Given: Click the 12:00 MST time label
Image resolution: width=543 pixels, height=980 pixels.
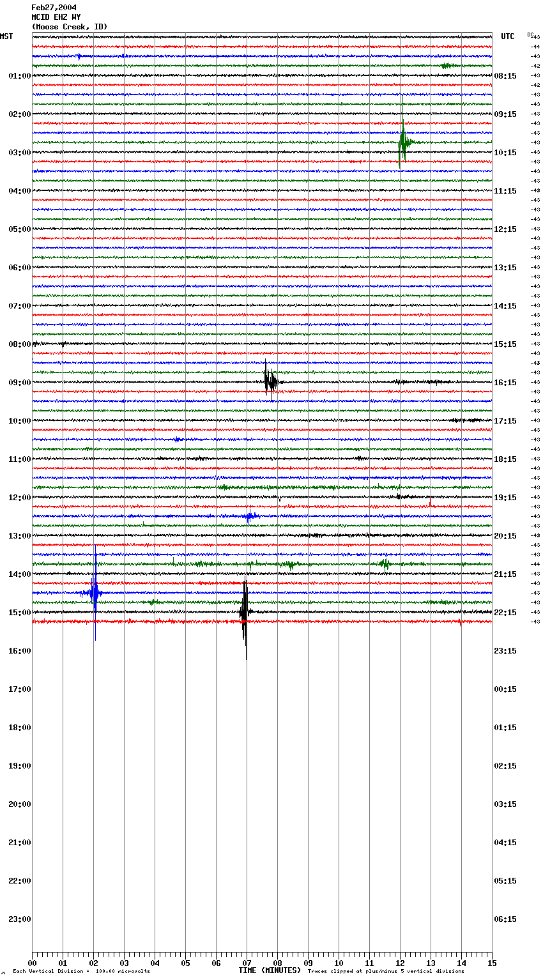Looking at the screenshot, I should [19, 498].
